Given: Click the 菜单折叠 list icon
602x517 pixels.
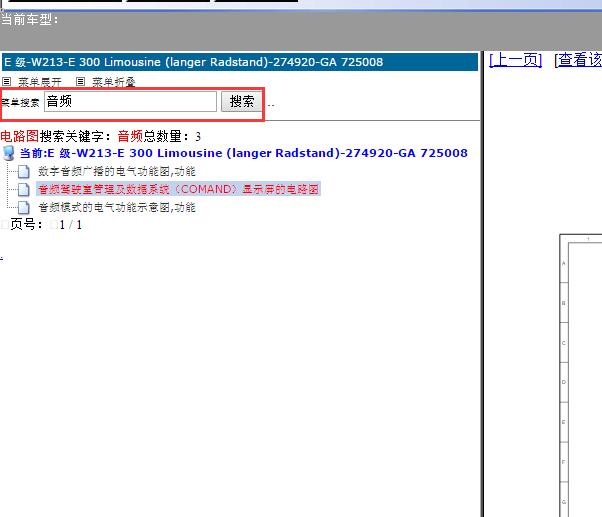Looking at the screenshot, I should coord(80,81).
